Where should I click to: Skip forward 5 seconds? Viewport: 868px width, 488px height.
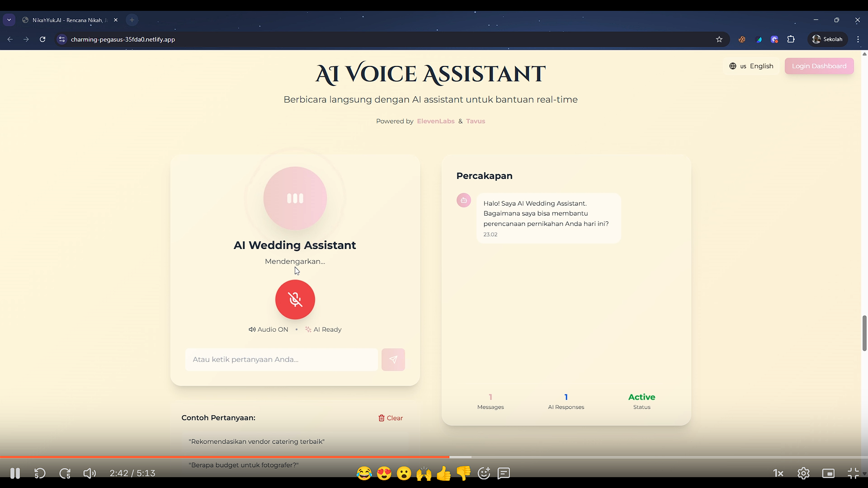pyautogui.click(x=65, y=473)
